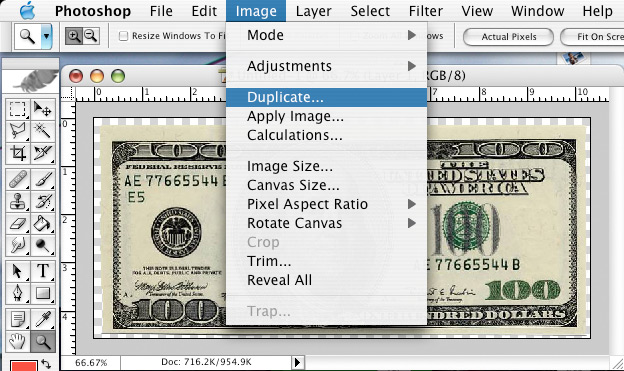Select the Hand tool
Image resolution: width=624 pixels, height=371 pixels.
[x=17, y=342]
